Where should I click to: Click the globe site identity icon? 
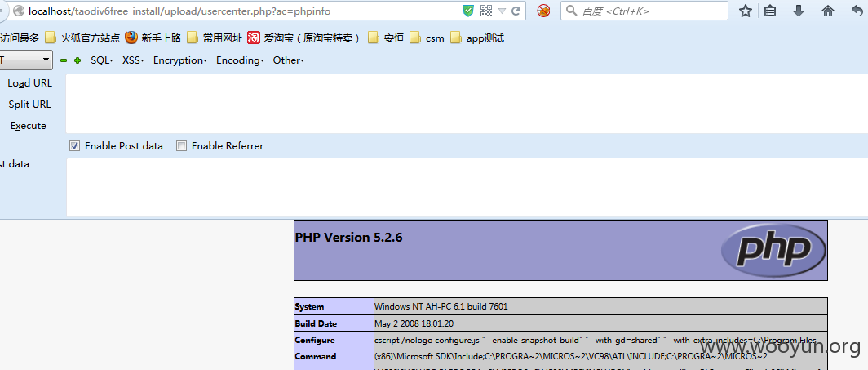pyautogui.click(x=19, y=11)
